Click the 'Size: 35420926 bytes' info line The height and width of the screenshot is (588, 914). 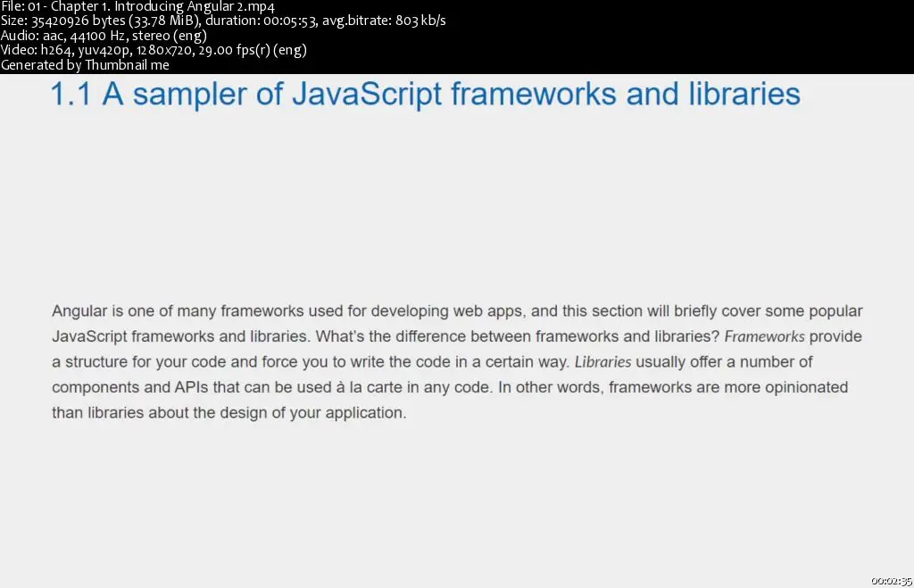pos(223,21)
